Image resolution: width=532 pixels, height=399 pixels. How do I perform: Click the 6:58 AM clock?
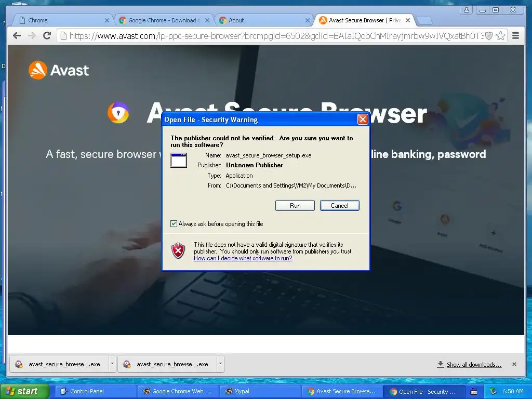coord(513,391)
